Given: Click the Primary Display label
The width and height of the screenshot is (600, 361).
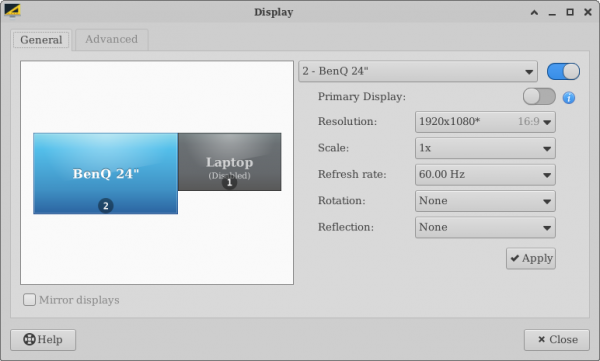Looking at the screenshot, I should [x=362, y=96].
